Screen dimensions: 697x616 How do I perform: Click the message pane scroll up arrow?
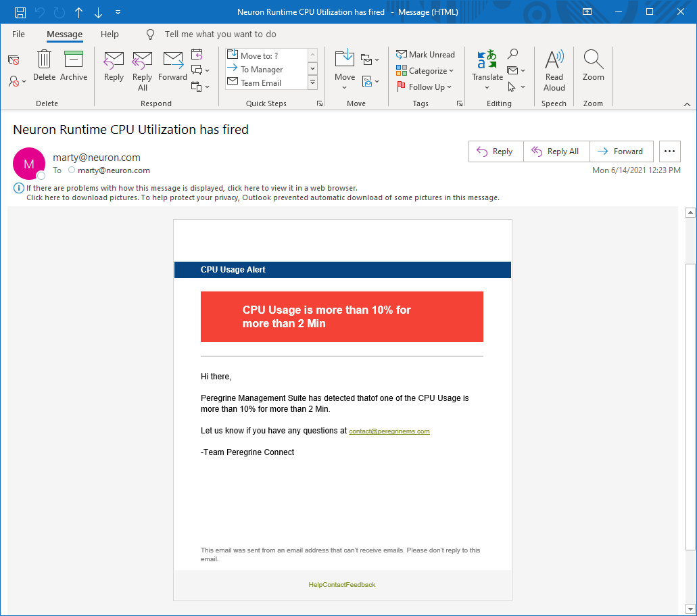(x=690, y=212)
